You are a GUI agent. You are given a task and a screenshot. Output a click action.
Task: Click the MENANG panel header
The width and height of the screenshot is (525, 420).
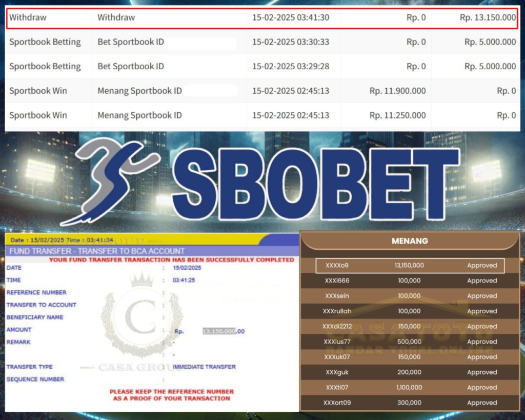[x=410, y=241]
